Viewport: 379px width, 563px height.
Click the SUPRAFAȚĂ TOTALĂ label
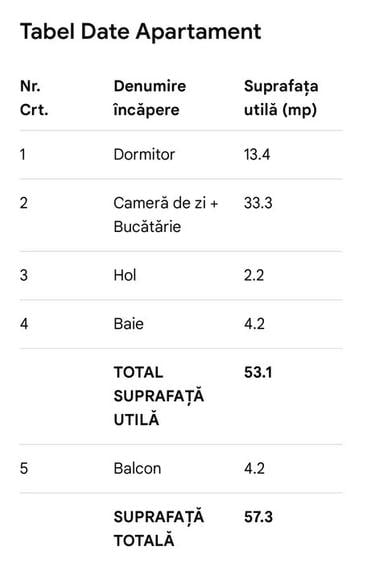pos(159,529)
